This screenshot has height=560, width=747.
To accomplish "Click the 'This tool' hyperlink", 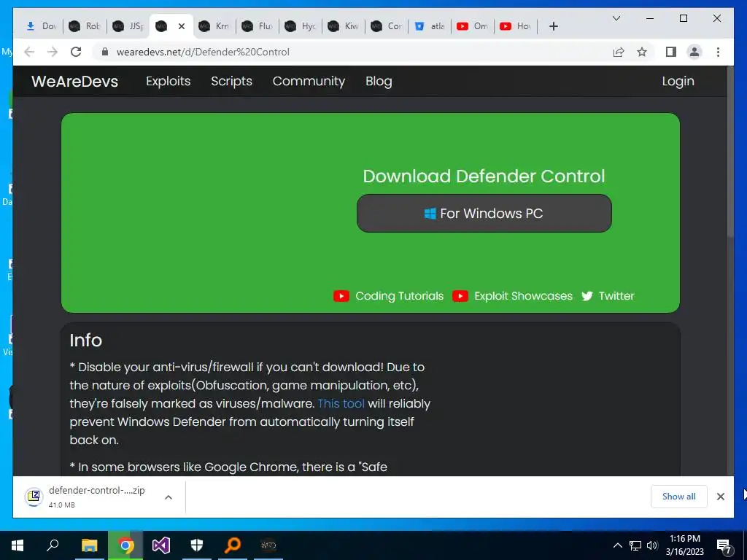I will pos(341,404).
